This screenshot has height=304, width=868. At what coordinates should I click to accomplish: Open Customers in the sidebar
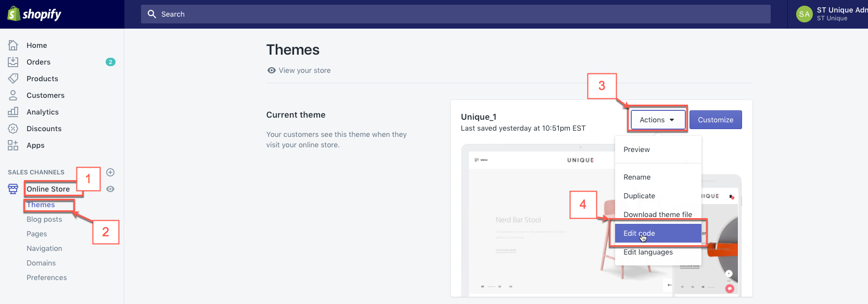(x=45, y=95)
